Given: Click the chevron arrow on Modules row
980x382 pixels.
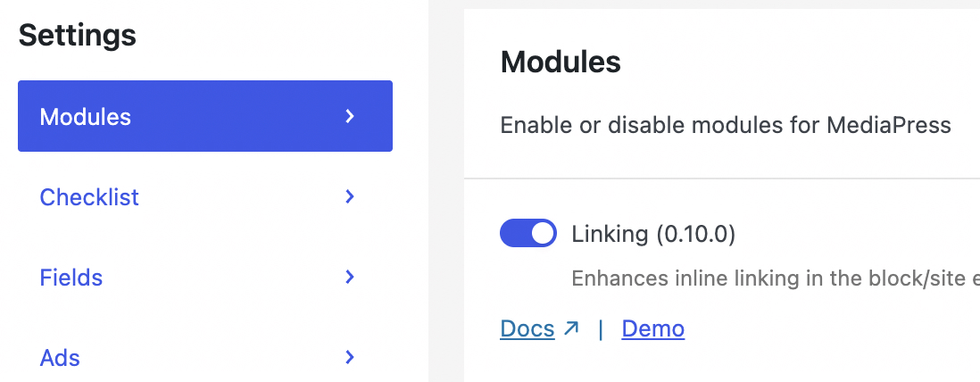Looking at the screenshot, I should coord(350,116).
